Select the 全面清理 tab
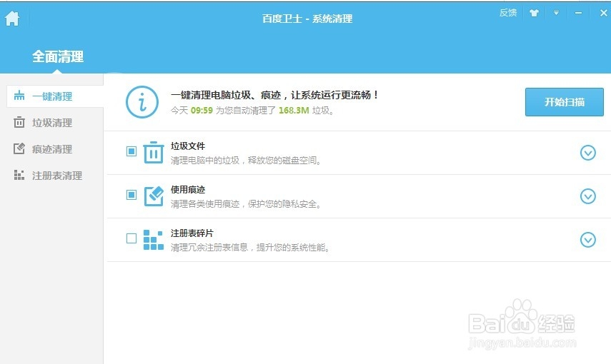 tap(58, 56)
